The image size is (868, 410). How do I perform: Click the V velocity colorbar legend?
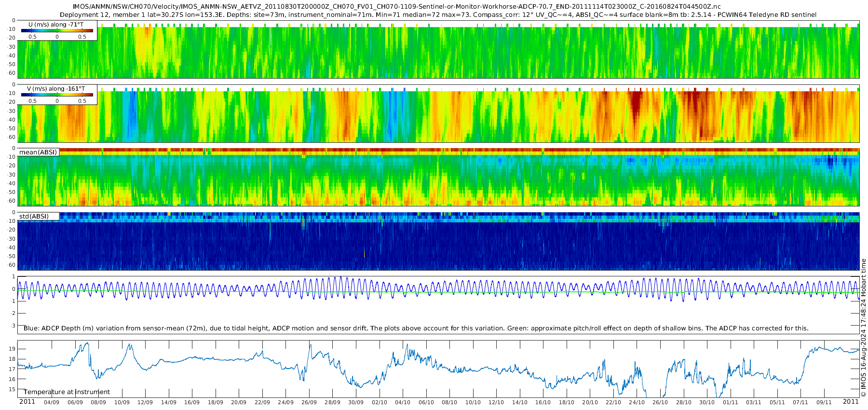57,95
